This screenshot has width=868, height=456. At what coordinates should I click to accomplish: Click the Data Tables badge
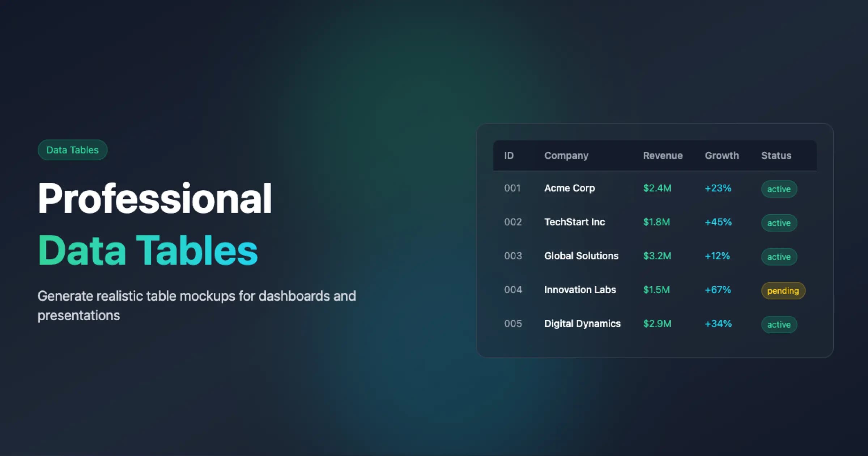pos(72,149)
